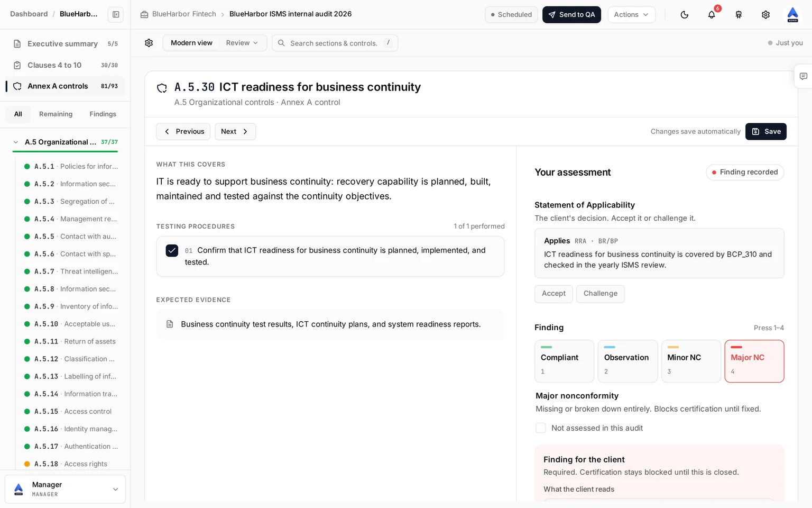Switch to the Findings filter tab
This screenshot has height=508, width=812.
[x=103, y=114]
